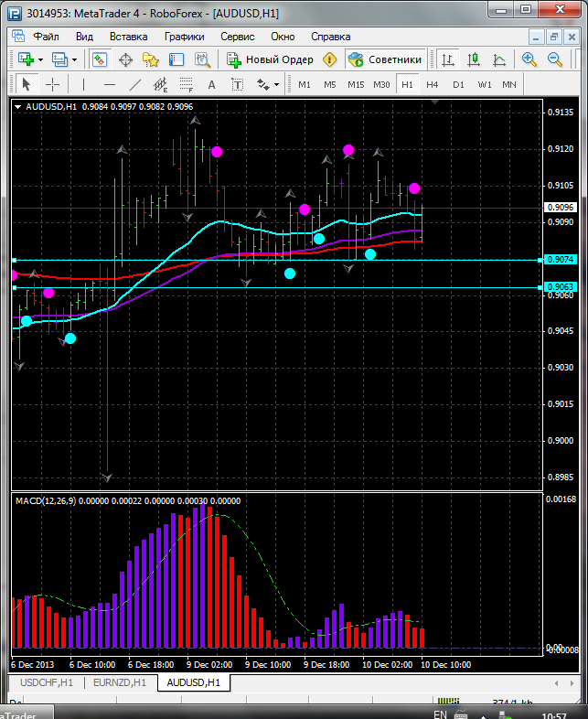
Task: Open the profiles dropdown arrow
Action: [x=75, y=59]
